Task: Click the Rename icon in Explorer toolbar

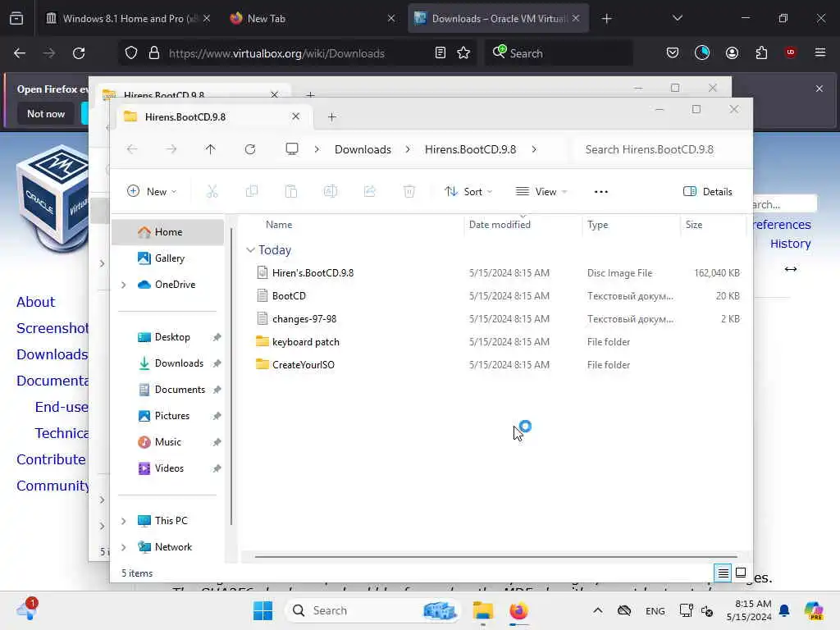Action: [x=331, y=191]
